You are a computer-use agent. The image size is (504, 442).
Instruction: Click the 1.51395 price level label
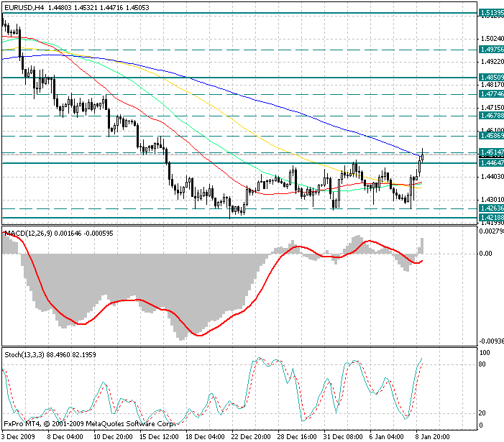tap(491, 13)
